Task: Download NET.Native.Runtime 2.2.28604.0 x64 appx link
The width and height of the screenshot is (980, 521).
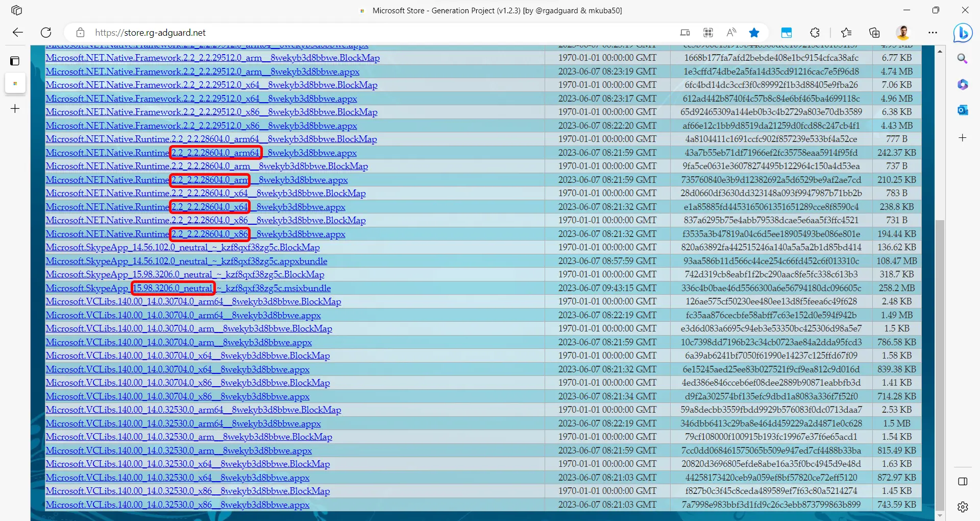Action: point(195,207)
